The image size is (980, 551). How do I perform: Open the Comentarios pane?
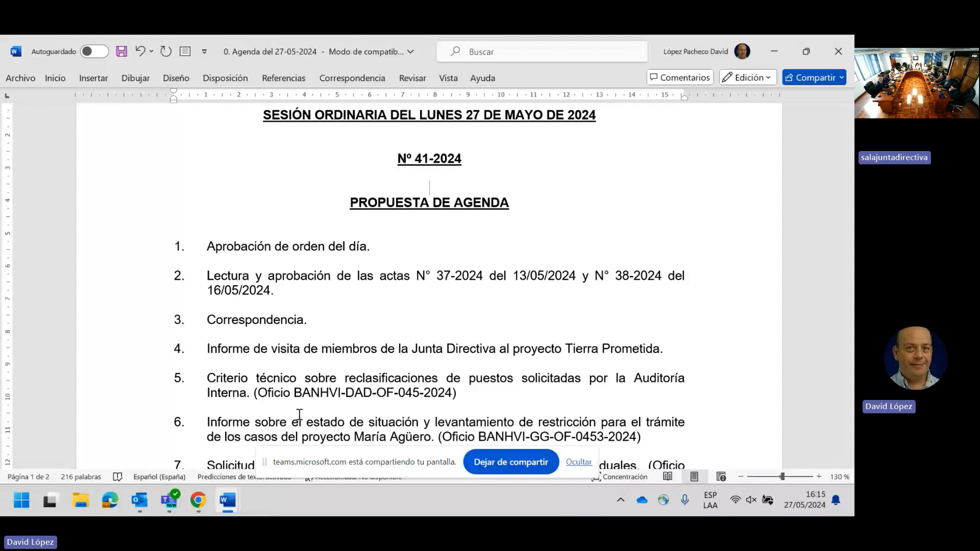680,78
